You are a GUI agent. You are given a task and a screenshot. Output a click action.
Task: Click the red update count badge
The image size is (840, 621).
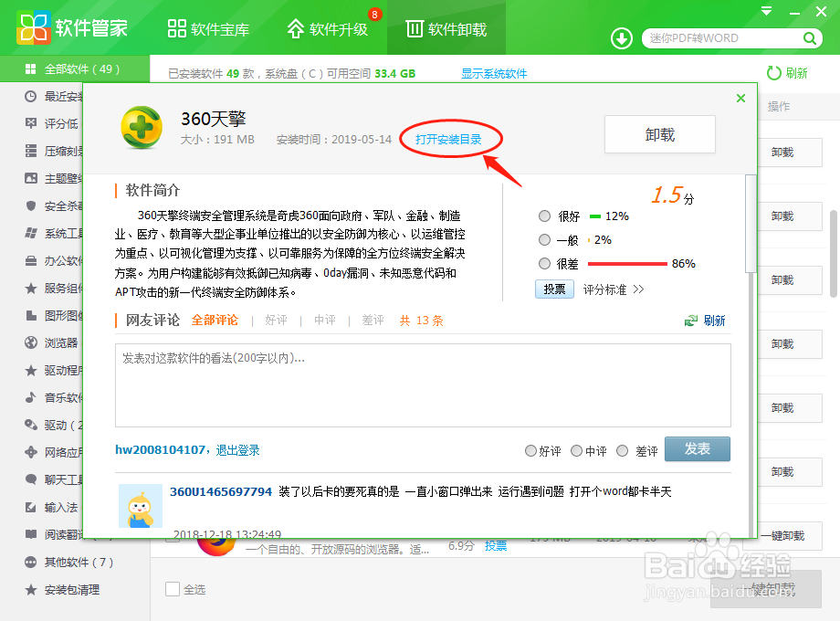coord(374,15)
